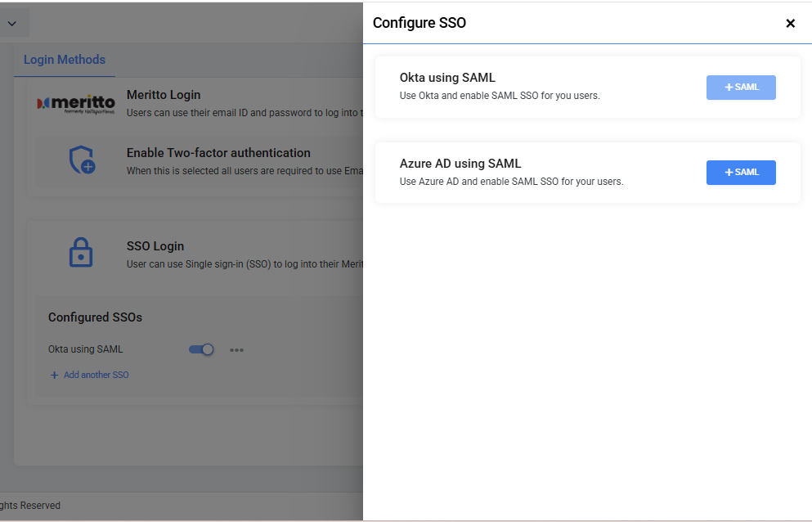Image resolution: width=812 pixels, height=522 pixels.
Task: Select the Azure AD using SAML card title
Action: point(460,164)
